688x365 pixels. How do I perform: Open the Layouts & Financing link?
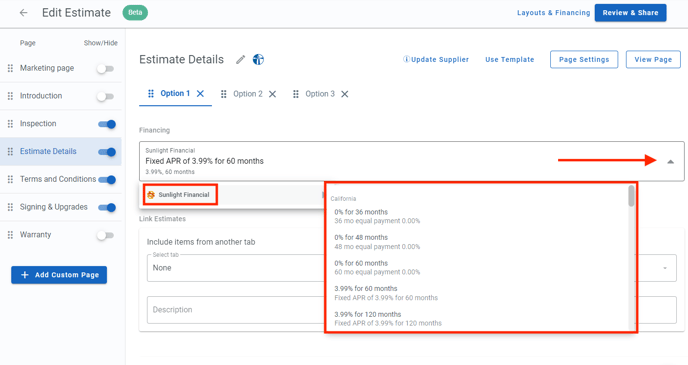tap(553, 13)
